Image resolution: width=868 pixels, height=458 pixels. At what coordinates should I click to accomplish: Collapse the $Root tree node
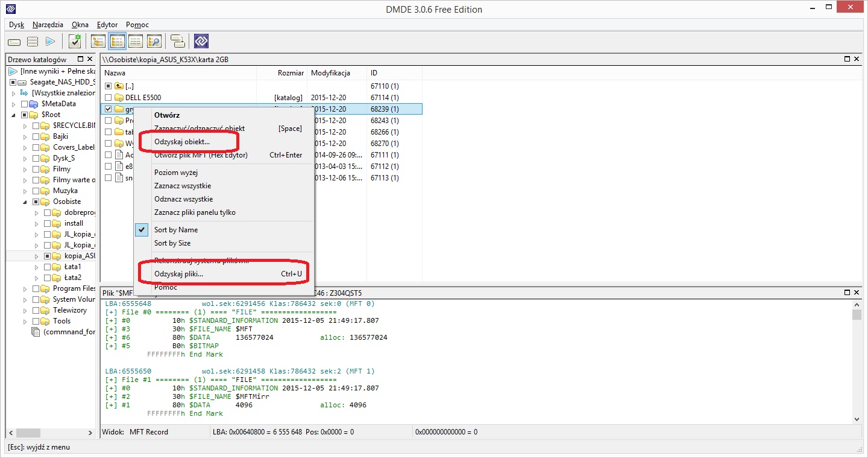click(x=14, y=115)
